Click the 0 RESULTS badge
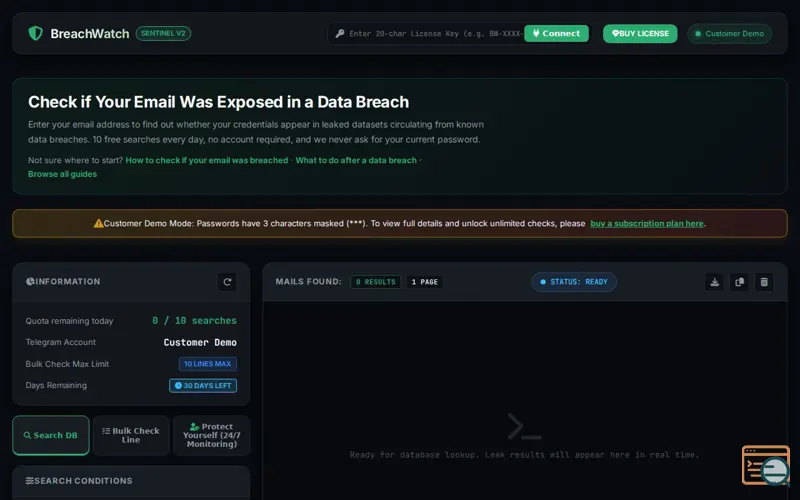 click(376, 282)
